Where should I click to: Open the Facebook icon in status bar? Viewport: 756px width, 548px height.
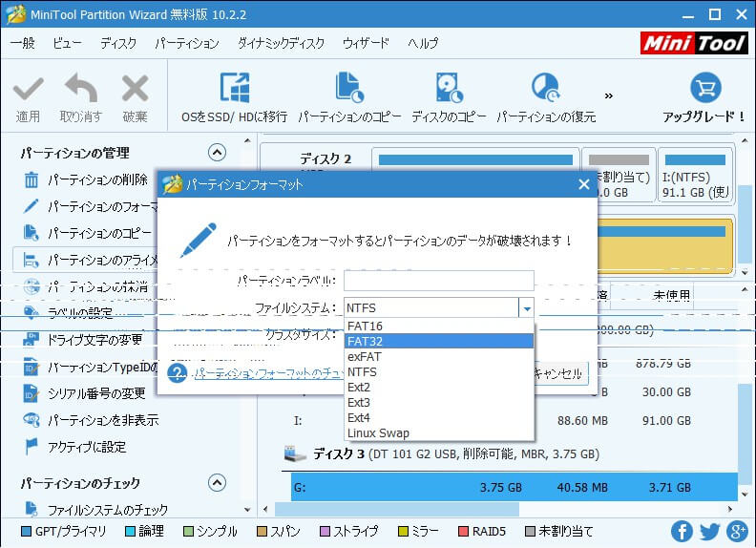(682, 531)
